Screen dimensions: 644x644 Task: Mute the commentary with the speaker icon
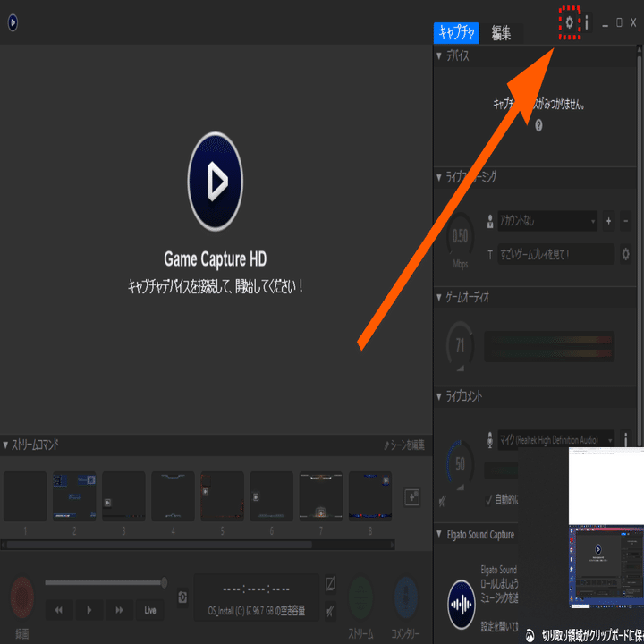[x=443, y=501]
